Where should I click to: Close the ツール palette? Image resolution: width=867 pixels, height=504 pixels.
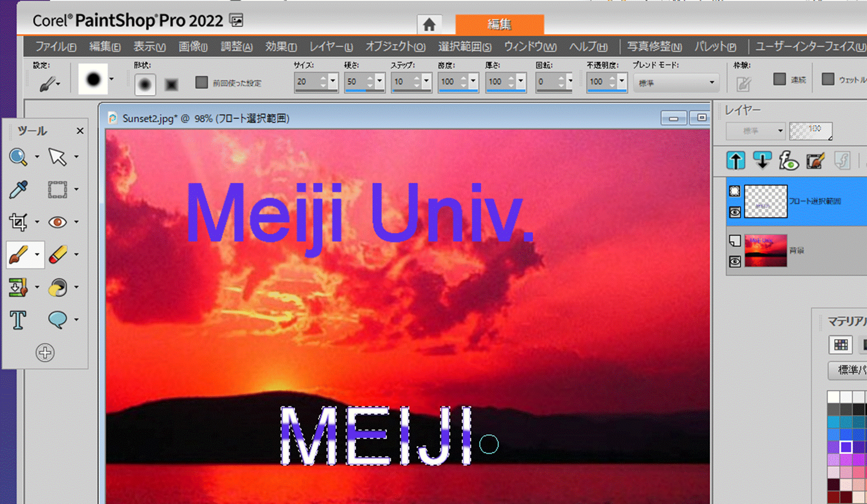(80, 131)
